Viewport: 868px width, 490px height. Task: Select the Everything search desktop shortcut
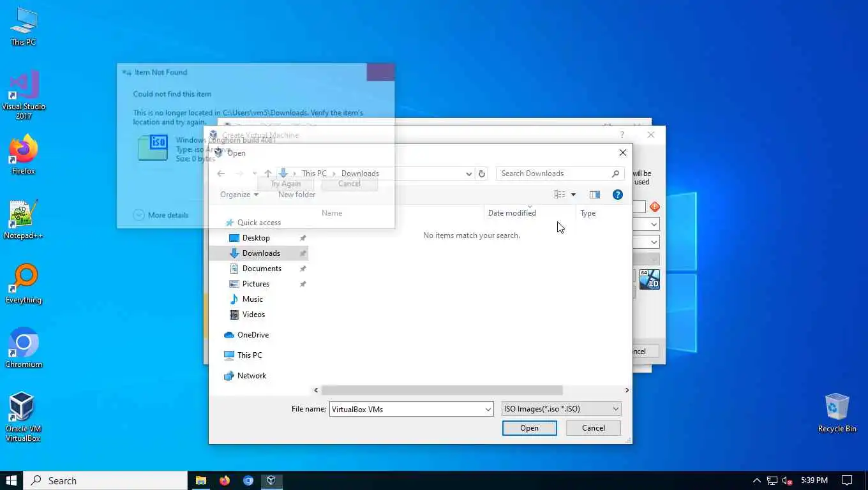[24, 284]
